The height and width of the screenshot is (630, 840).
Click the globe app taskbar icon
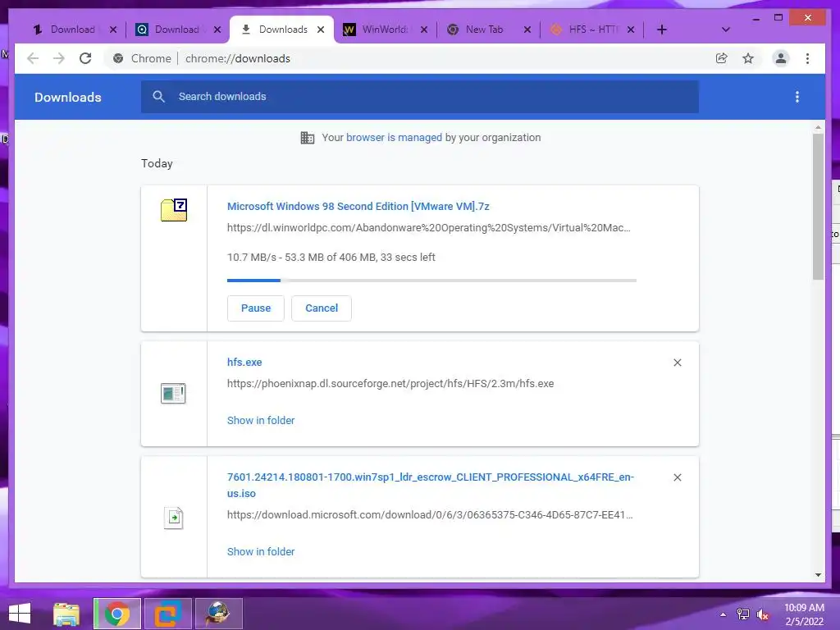[x=218, y=614]
